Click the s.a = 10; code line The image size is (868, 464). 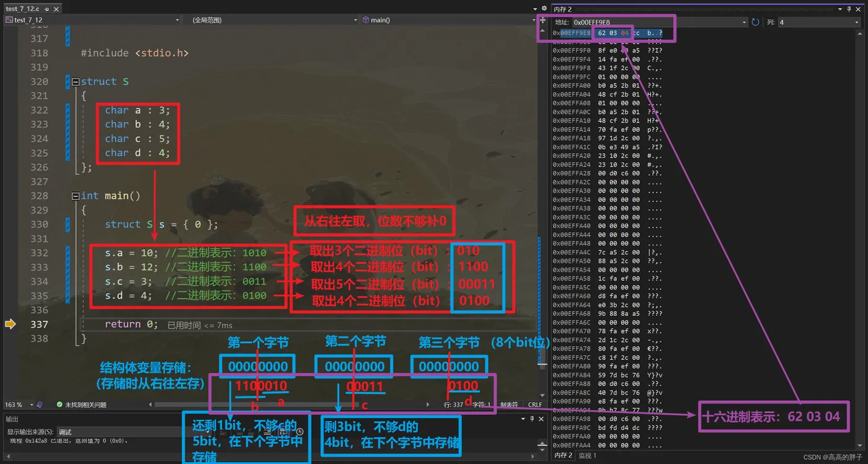(x=186, y=253)
